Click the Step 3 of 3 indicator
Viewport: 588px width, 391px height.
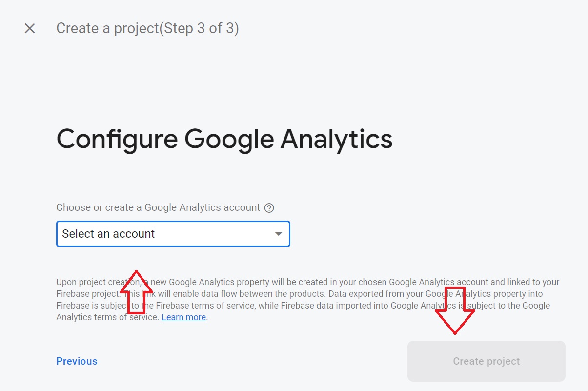(x=199, y=29)
